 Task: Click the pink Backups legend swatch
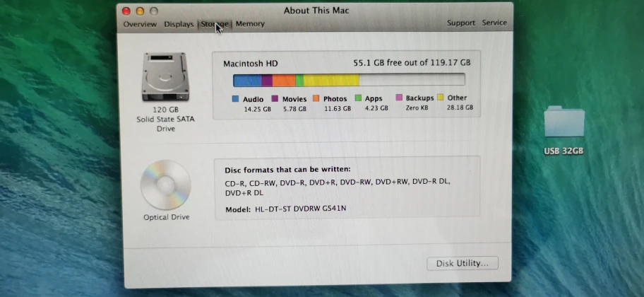click(x=399, y=98)
